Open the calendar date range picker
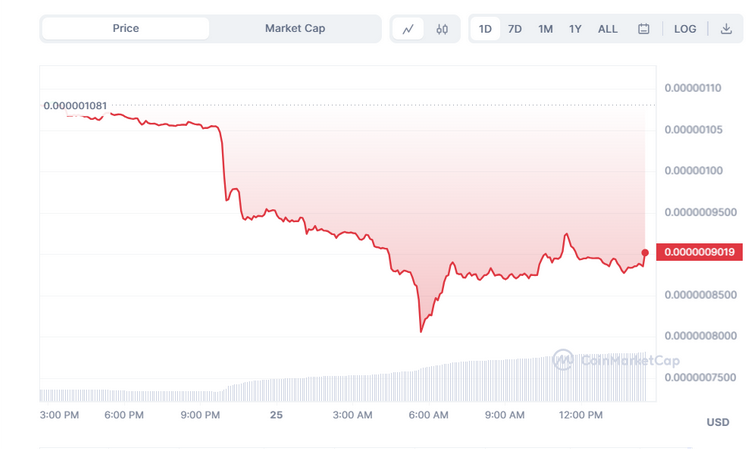This screenshot has width=755, height=449. 643,29
